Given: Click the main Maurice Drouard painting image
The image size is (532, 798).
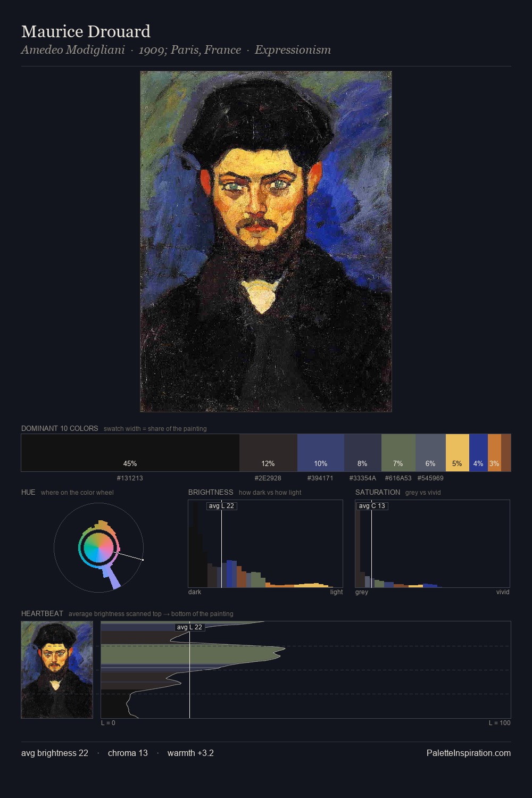Looking at the screenshot, I should click(x=266, y=242).
